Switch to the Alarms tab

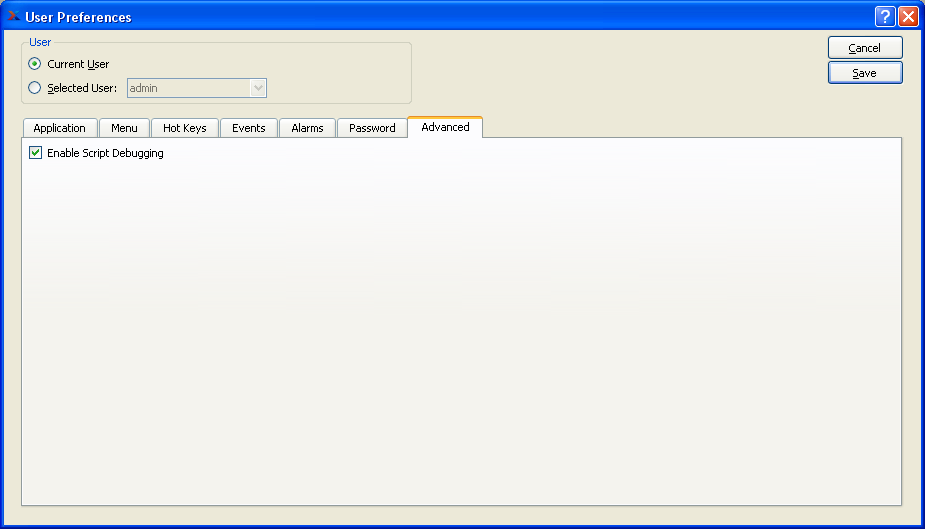pos(307,128)
